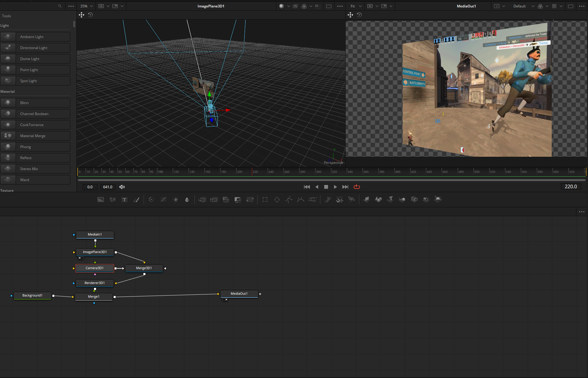Open the Default LUT dropdown
The image size is (588, 378).
point(523,6)
